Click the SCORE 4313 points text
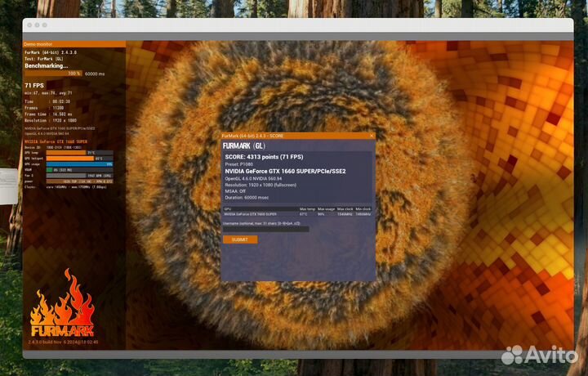The image size is (588, 376). (x=265, y=156)
